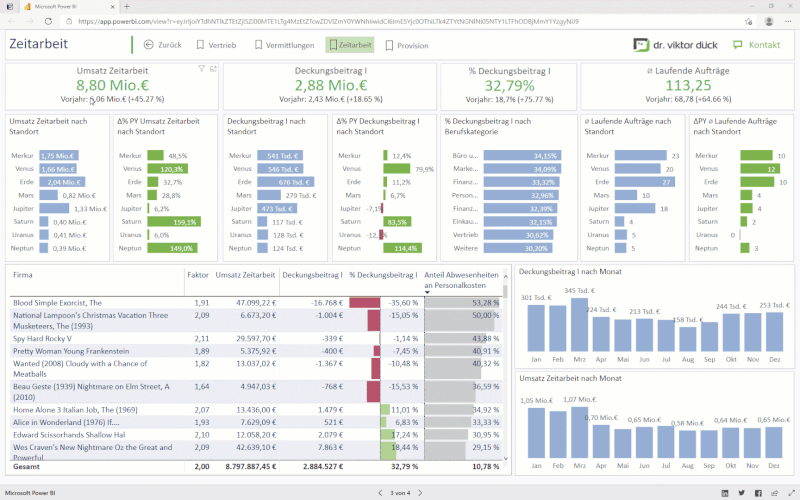Click the filter icon on Umsatz Zeitarbeit card
800x500 pixels.
click(x=201, y=68)
